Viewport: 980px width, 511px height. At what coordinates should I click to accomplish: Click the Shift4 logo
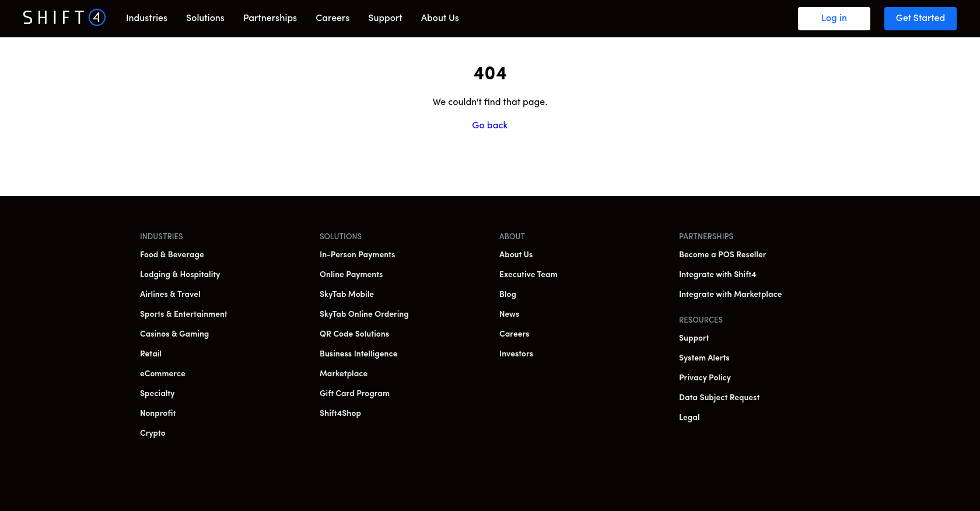pos(64,17)
